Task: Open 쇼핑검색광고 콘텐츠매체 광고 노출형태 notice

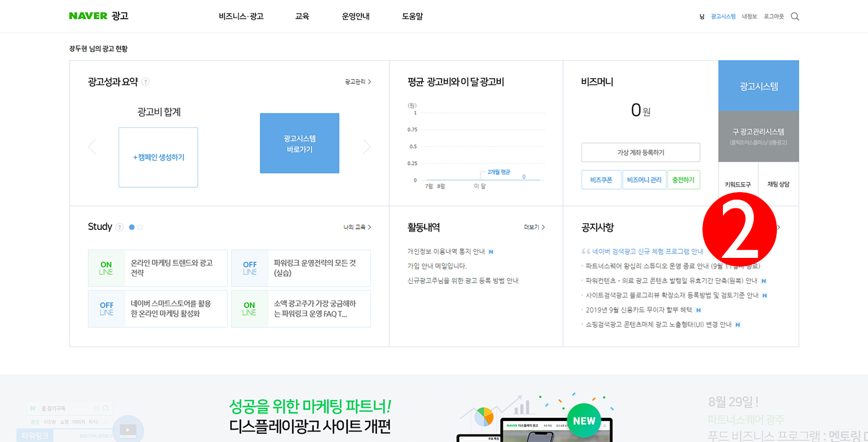Action: (x=658, y=324)
